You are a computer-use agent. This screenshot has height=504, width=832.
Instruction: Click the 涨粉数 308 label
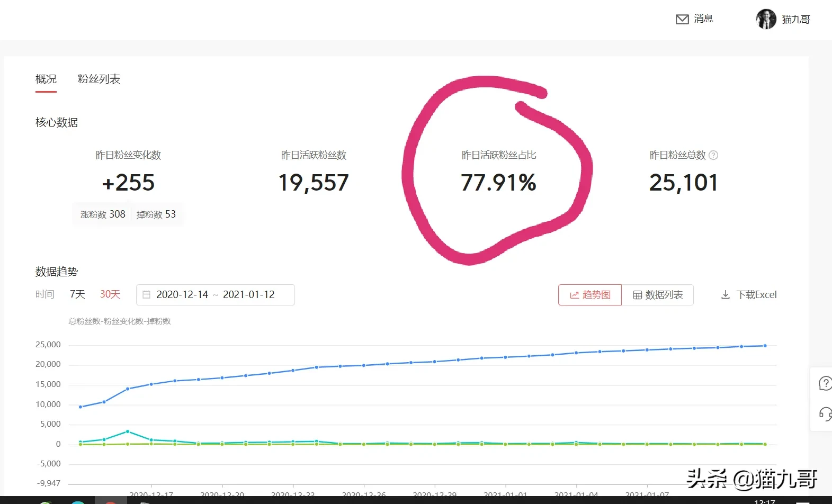tap(103, 214)
